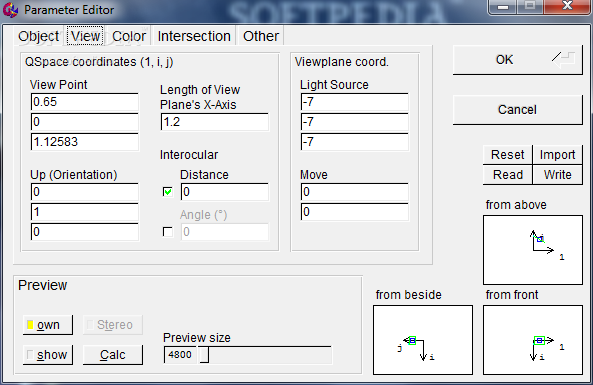Click the Calc preview button

click(113, 355)
